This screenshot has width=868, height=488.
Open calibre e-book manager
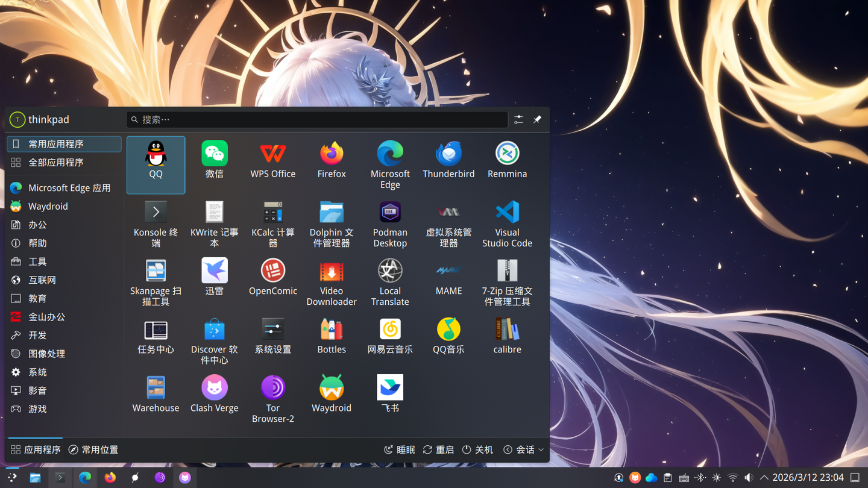[507, 341]
